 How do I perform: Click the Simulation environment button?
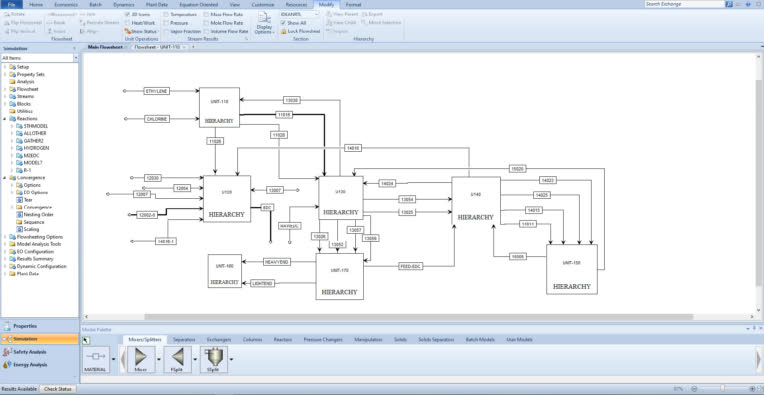click(x=39, y=339)
